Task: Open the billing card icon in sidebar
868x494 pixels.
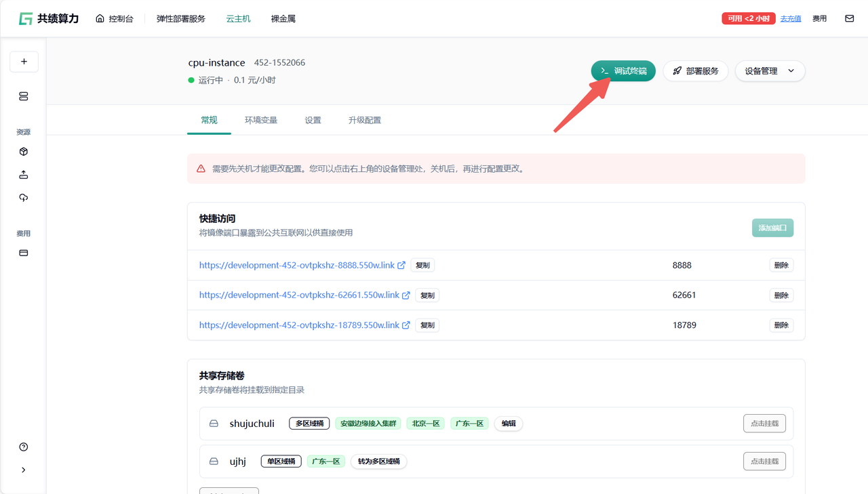Action: [24, 253]
